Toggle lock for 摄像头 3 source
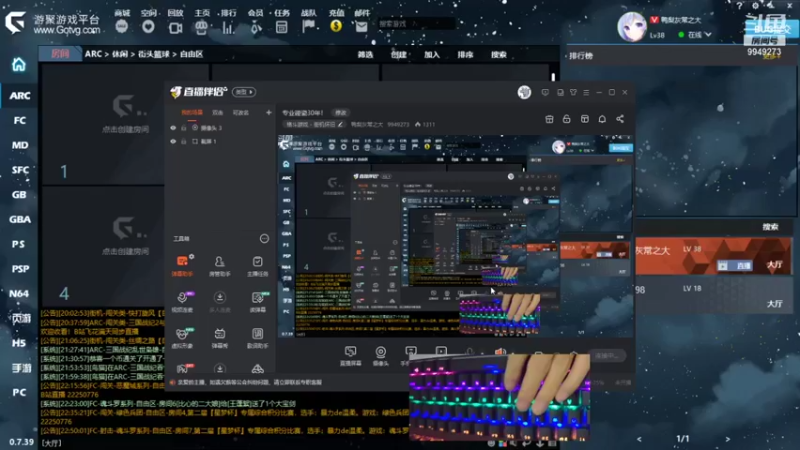800x450 pixels. [184, 128]
